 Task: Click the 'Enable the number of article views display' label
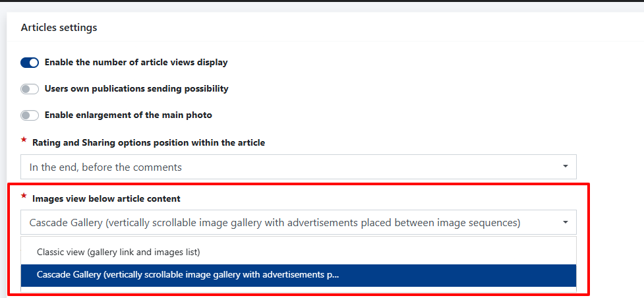136,63
